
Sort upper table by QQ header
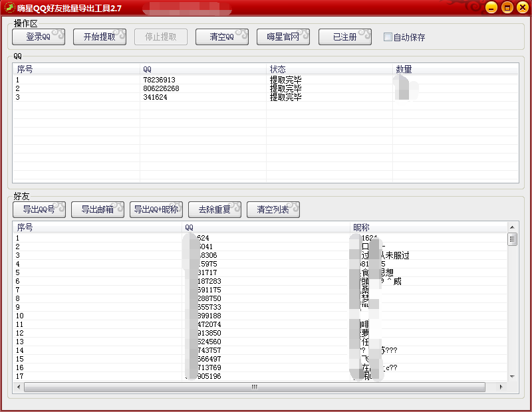pyautogui.click(x=203, y=69)
